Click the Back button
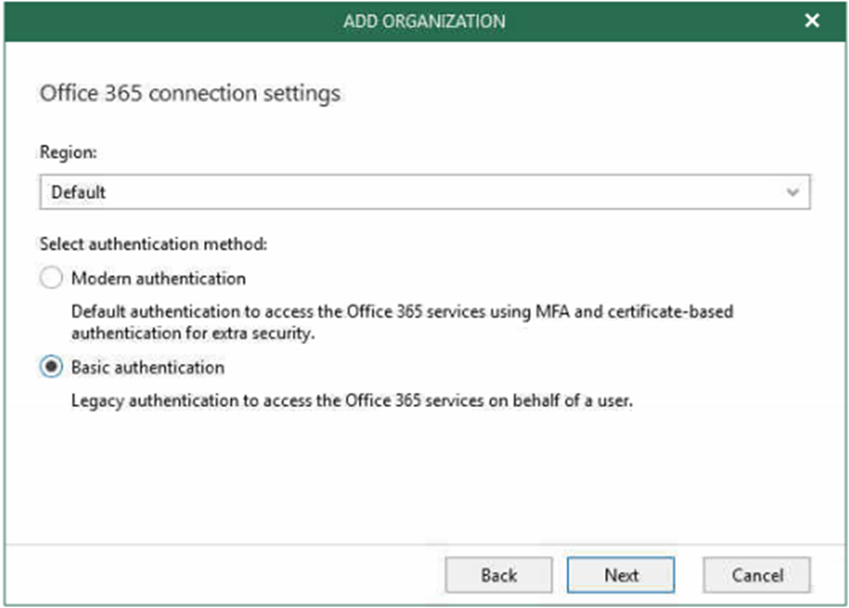849x608 pixels. pyautogui.click(x=499, y=575)
